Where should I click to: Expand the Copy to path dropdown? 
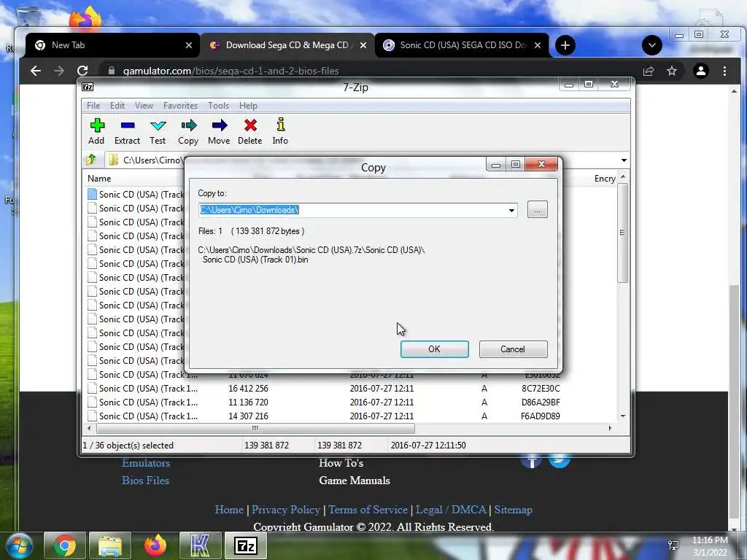tap(511, 210)
